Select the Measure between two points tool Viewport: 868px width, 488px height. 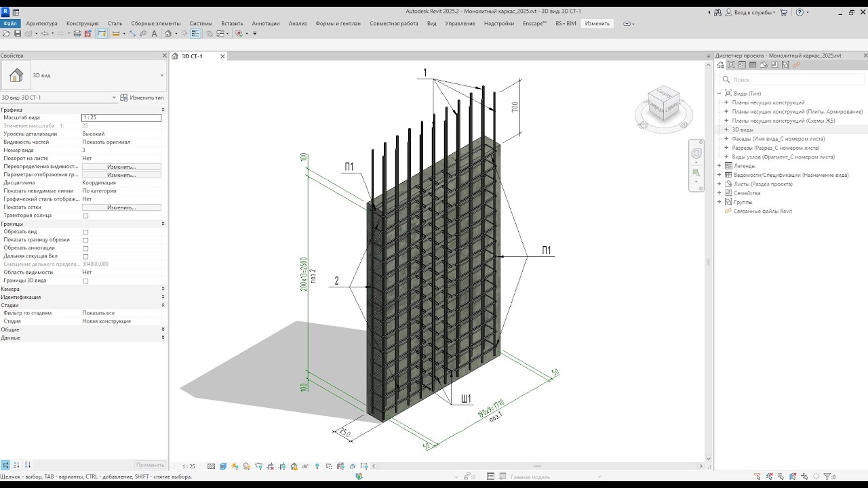coord(116,33)
